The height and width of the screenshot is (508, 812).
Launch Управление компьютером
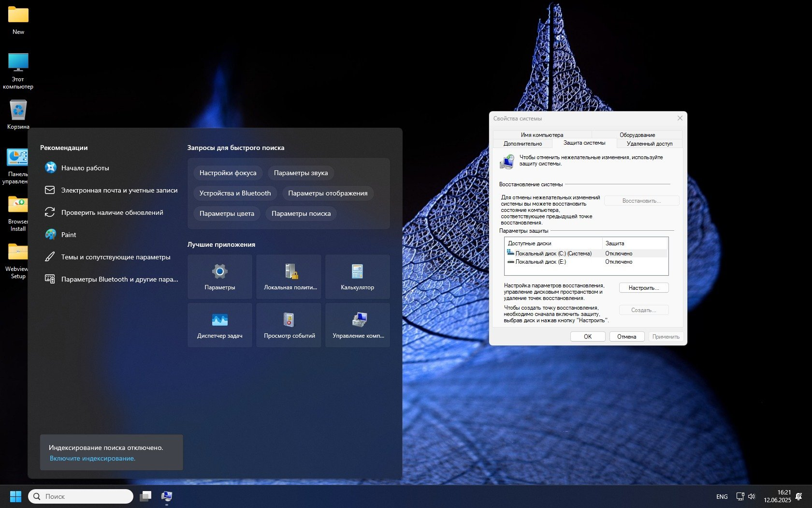pos(357,325)
